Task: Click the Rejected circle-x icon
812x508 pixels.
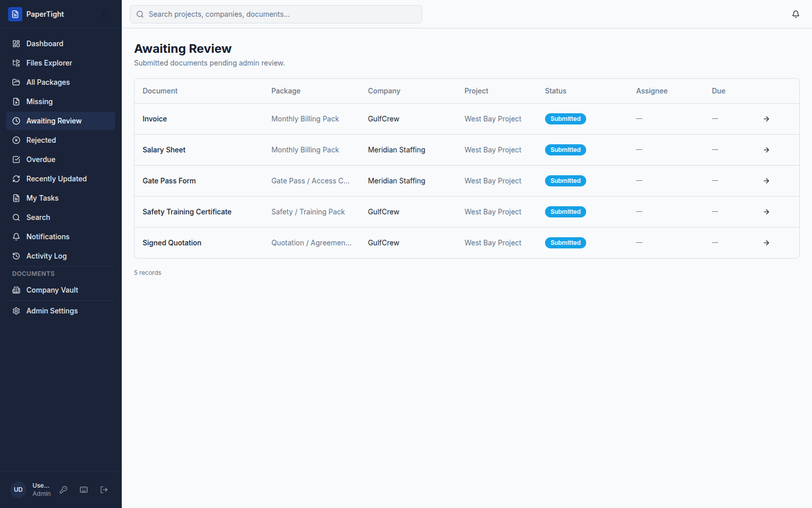Action: [16, 140]
